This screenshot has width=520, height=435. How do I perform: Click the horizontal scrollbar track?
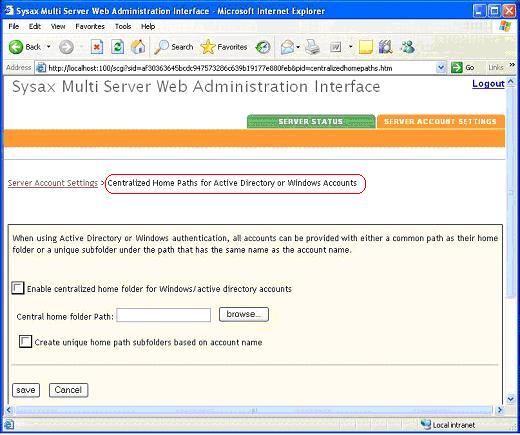coord(253,410)
